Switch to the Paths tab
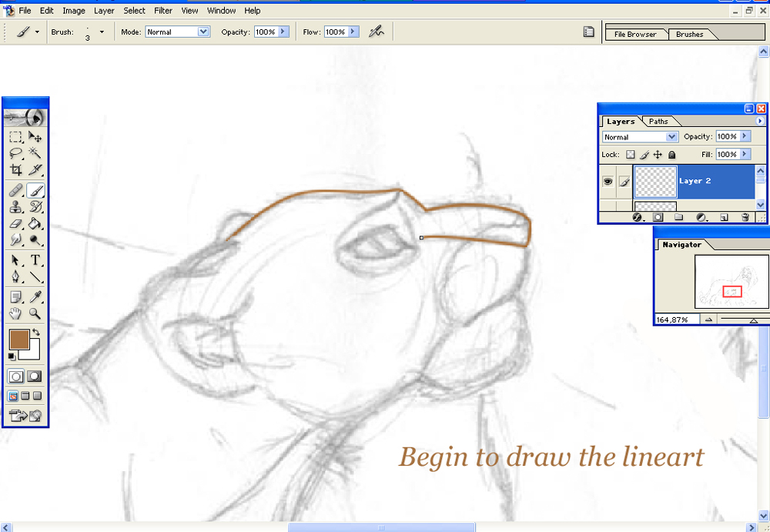The height and width of the screenshot is (532, 770). point(658,122)
